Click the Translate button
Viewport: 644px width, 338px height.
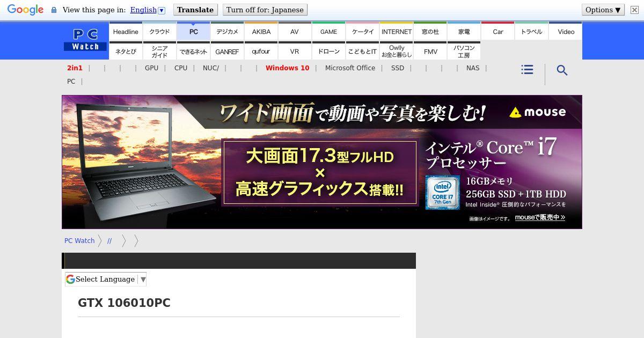click(195, 10)
